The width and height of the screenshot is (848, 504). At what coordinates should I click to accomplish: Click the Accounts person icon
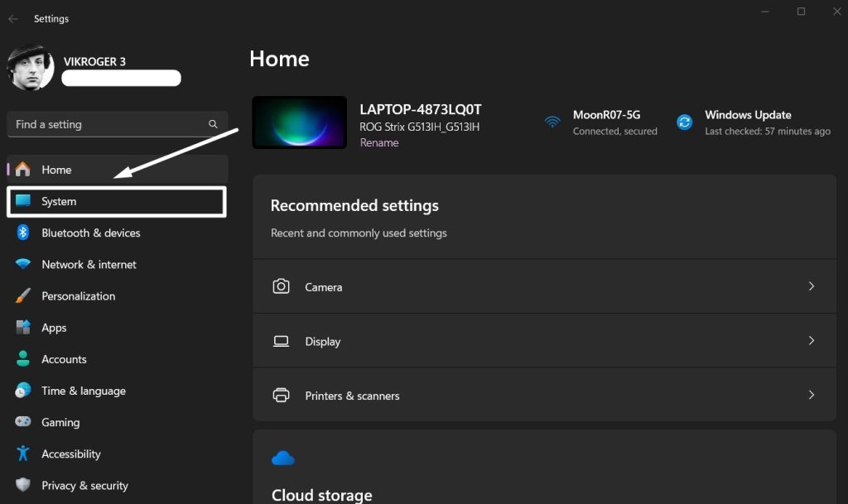tap(23, 358)
